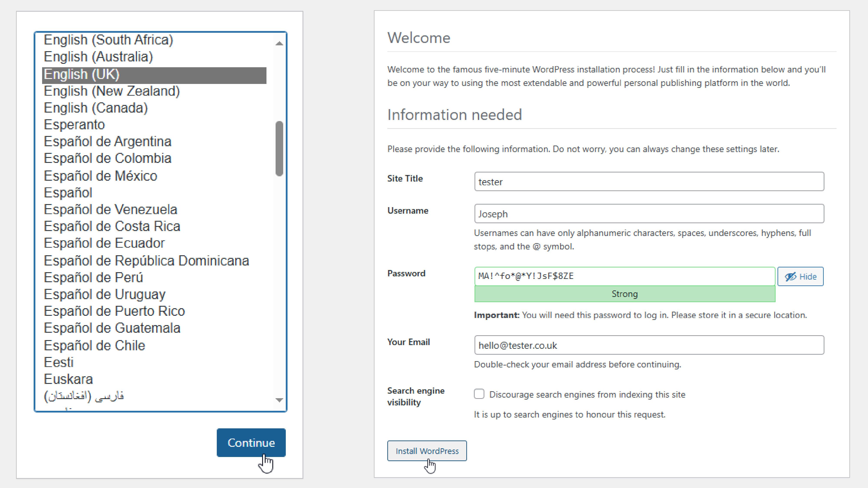868x488 pixels.
Task: Click 'Discourage search engines from indexing' label text
Action: (587, 395)
